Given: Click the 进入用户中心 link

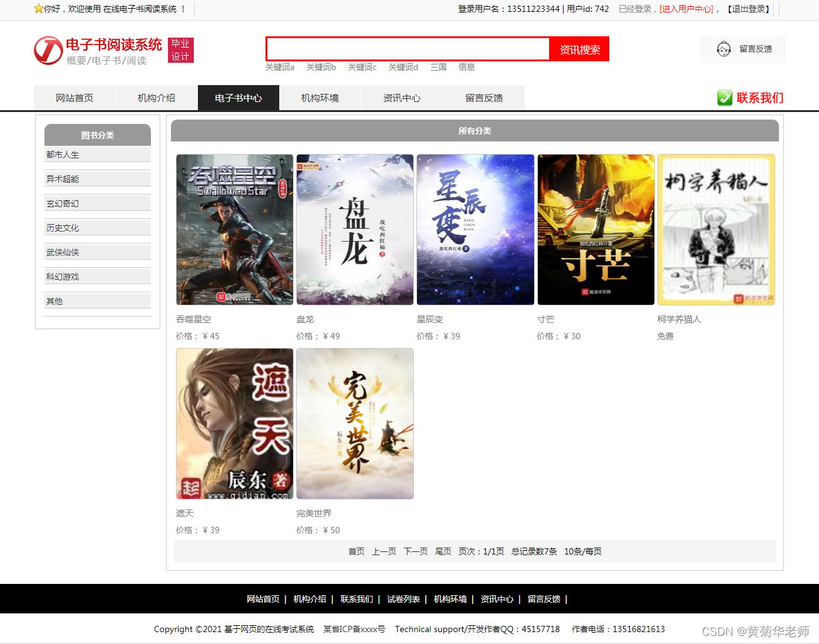Looking at the screenshot, I should click(x=686, y=9).
